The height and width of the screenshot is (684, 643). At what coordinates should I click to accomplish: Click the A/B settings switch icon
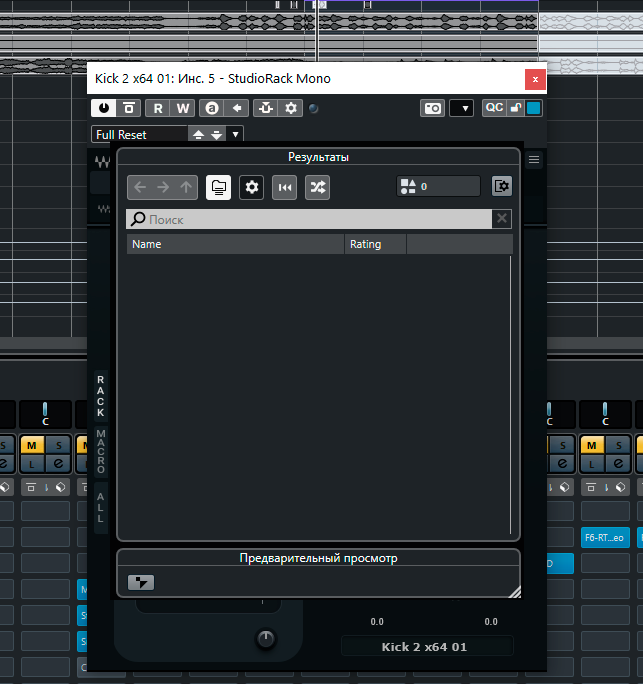pyautogui.click(x=212, y=108)
